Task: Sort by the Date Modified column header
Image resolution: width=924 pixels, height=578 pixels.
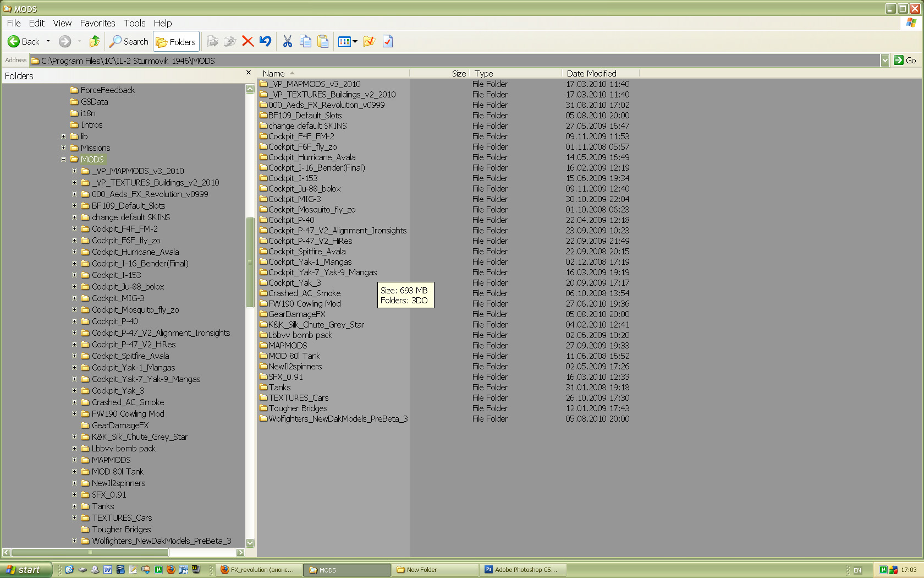Action: [x=601, y=73]
